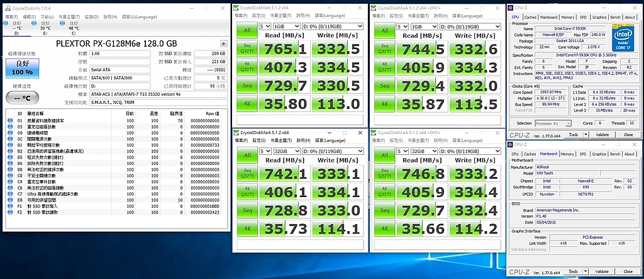
Task: Click blue status circle for SMART ID C7
Action: (x=10, y=194)
